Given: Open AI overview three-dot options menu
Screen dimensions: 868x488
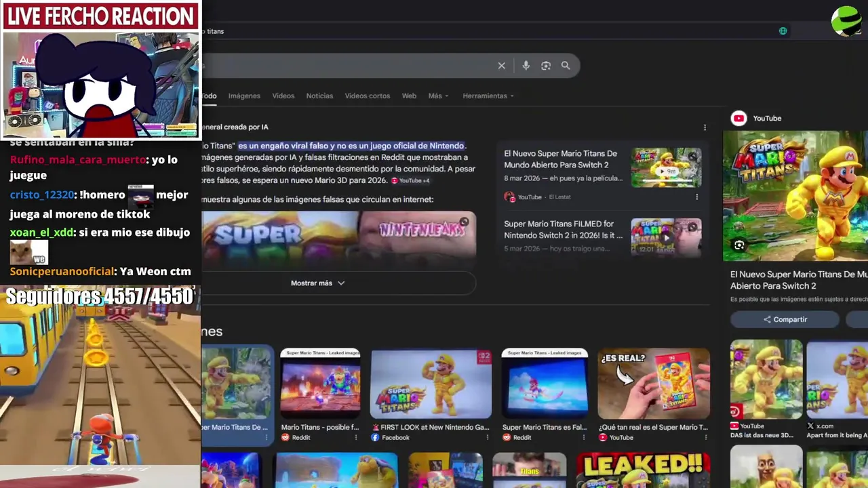Looking at the screenshot, I should [x=705, y=127].
